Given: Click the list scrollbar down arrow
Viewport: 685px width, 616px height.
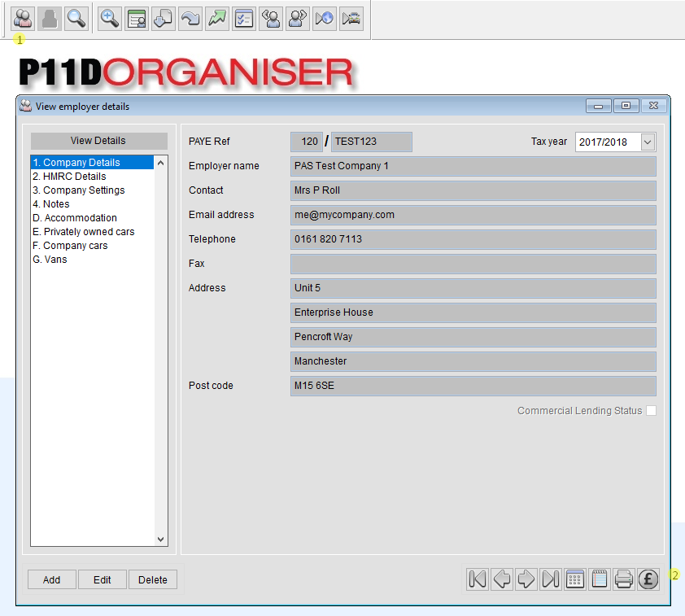Looking at the screenshot, I should point(160,540).
